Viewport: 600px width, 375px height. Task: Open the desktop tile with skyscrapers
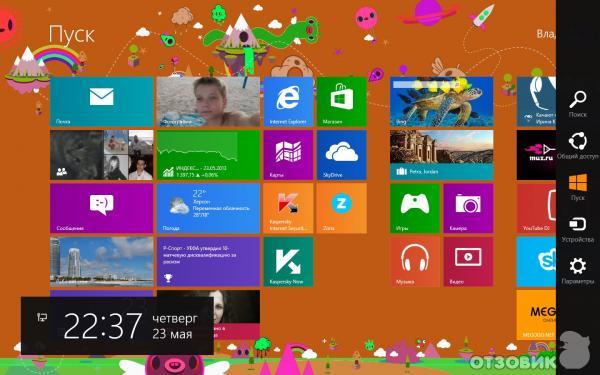pyautogui.click(x=101, y=262)
